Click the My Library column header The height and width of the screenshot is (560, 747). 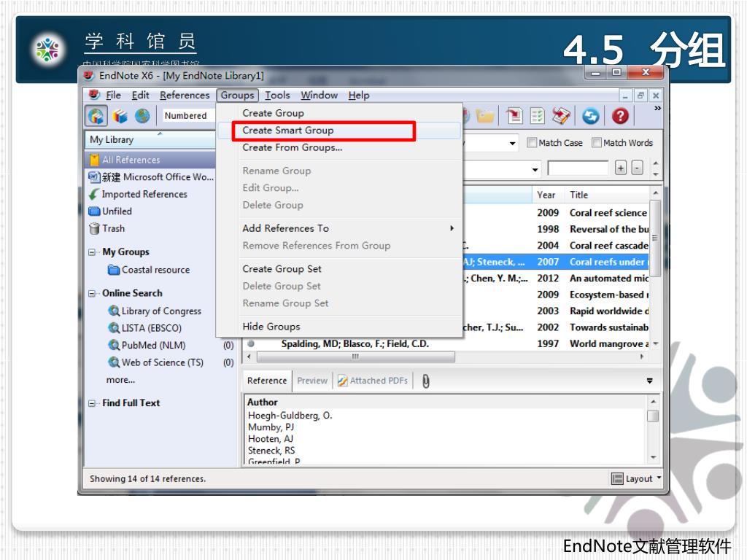tap(150, 139)
